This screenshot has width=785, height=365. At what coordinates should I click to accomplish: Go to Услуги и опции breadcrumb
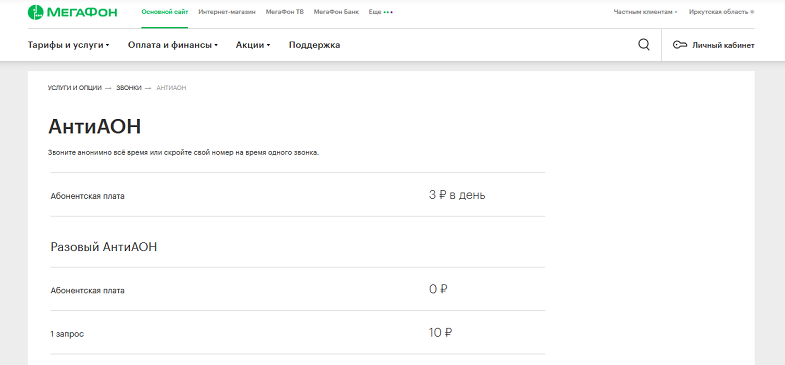(x=75, y=88)
